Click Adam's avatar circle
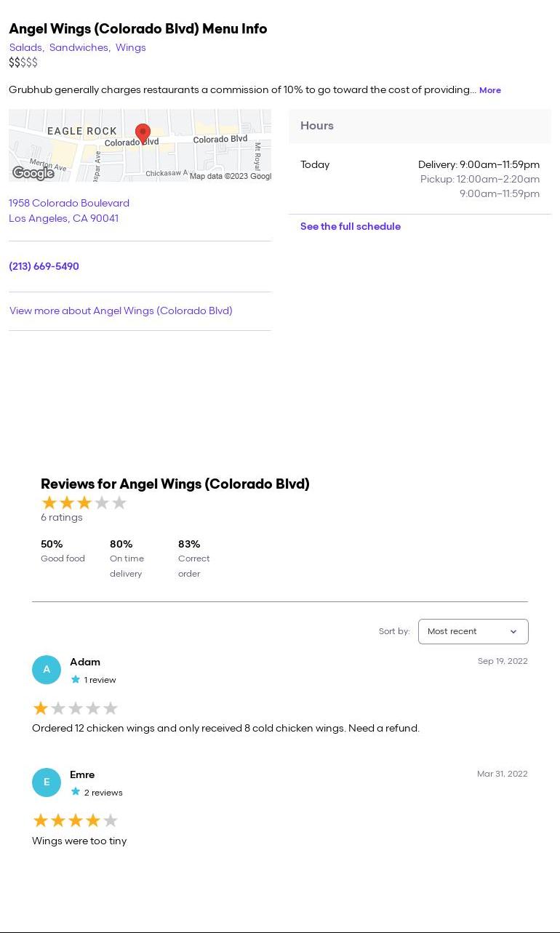Image resolution: width=560 pixels, height=933 pixels. 47,670
